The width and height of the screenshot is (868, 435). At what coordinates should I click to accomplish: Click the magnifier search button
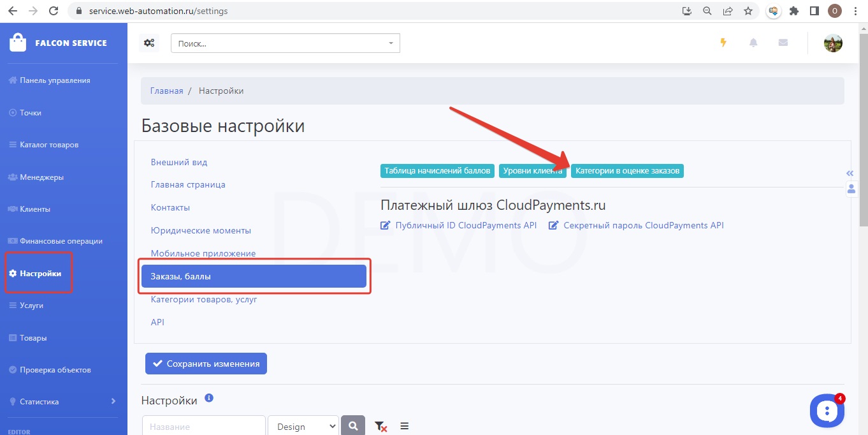(353, 426)
